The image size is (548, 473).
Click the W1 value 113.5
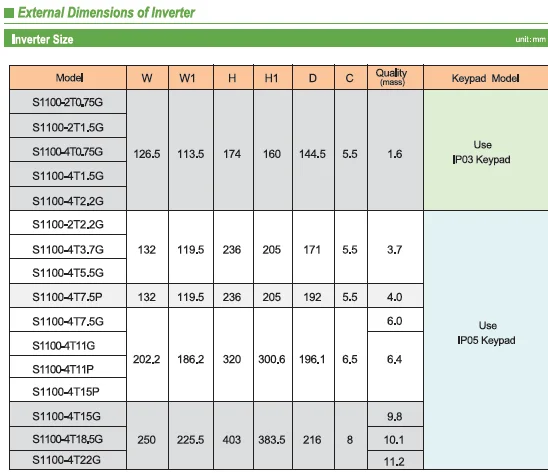point(190,154)
